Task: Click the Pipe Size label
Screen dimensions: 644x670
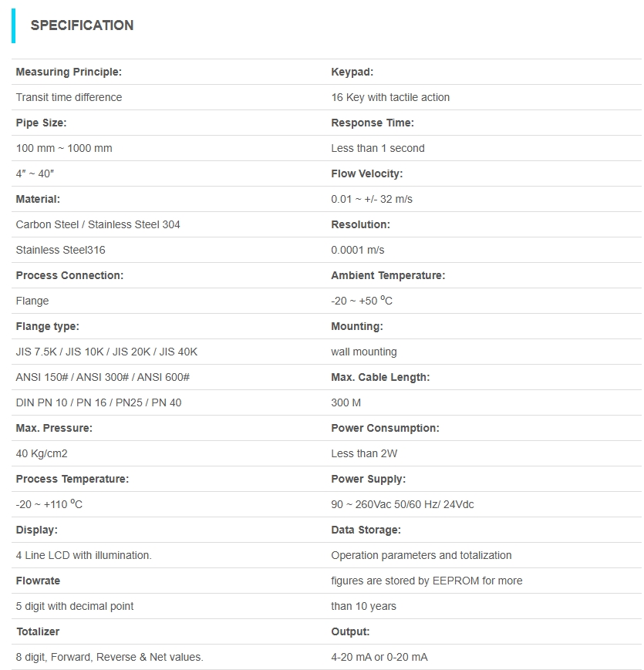Action: pyautogui.click(x=41, y=123)
